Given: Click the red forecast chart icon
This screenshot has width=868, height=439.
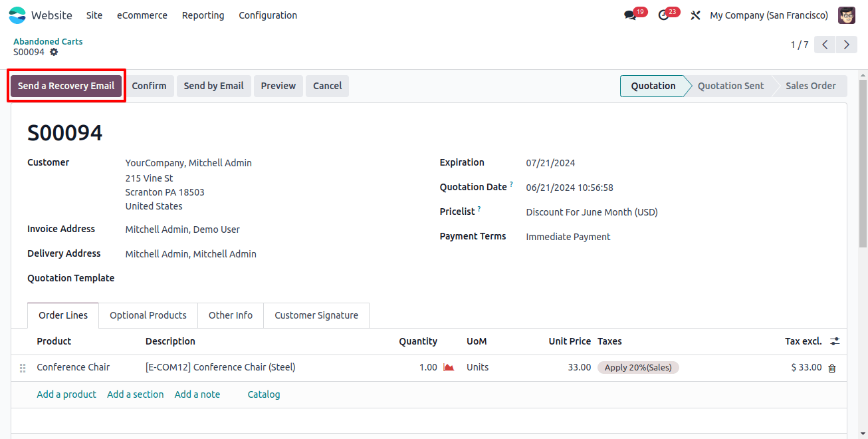Looking at the screenshot, I should [449, 367].
